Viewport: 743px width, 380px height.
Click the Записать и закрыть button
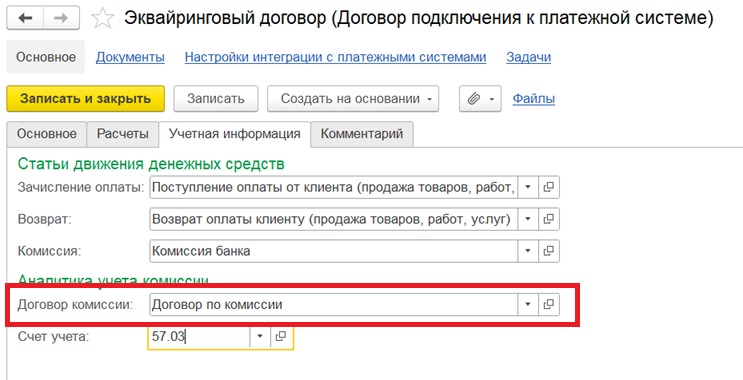tap(85, 99)
